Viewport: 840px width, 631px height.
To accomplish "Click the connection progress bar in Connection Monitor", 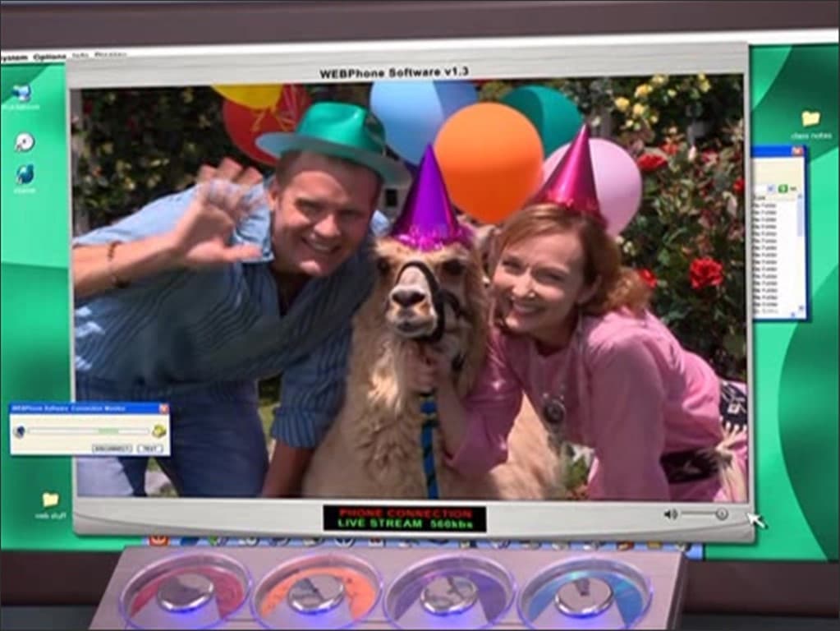I will pos(89,431).
